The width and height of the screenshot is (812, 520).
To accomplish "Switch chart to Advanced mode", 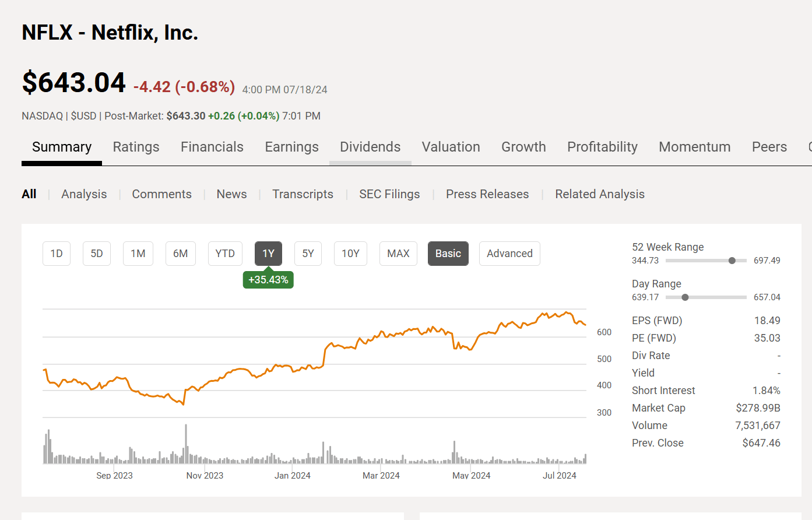I will (x=509, y=254).
